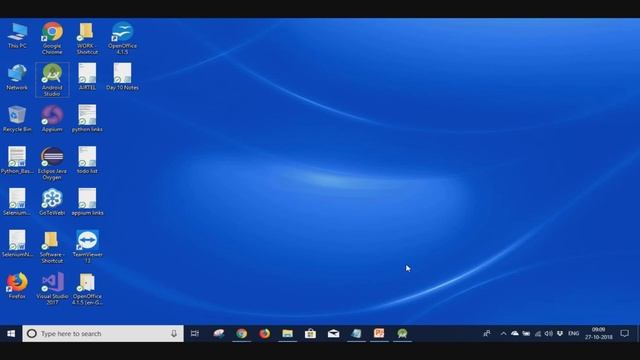Open Firefox from the taskbar

pyautogui.click(x=264, y=333)
